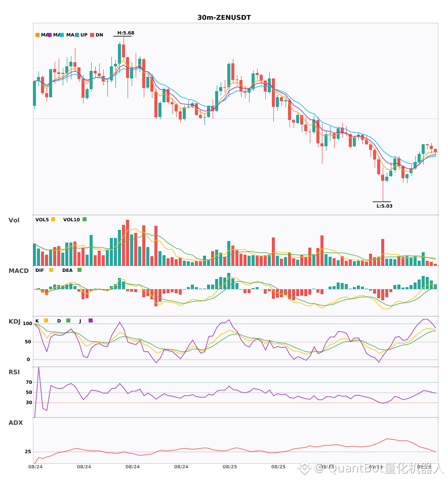Click the green DEA legend swatch
Image resolution: width=448 pixels, height=481 pixels.
click(79, 270)
